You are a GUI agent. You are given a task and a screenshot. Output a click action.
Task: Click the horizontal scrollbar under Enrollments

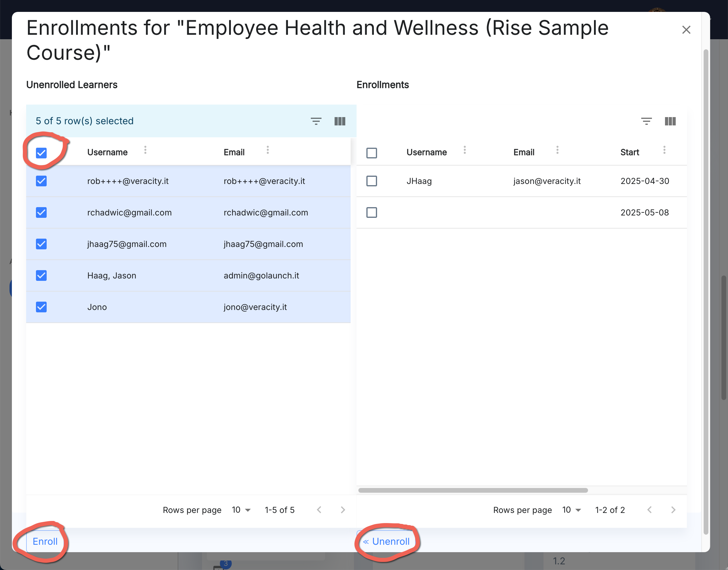pyautogui.click(x=473, y=490)
